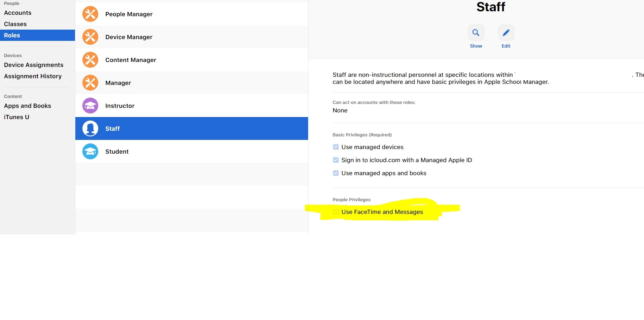Click the Student graduation cap icon

90,152
